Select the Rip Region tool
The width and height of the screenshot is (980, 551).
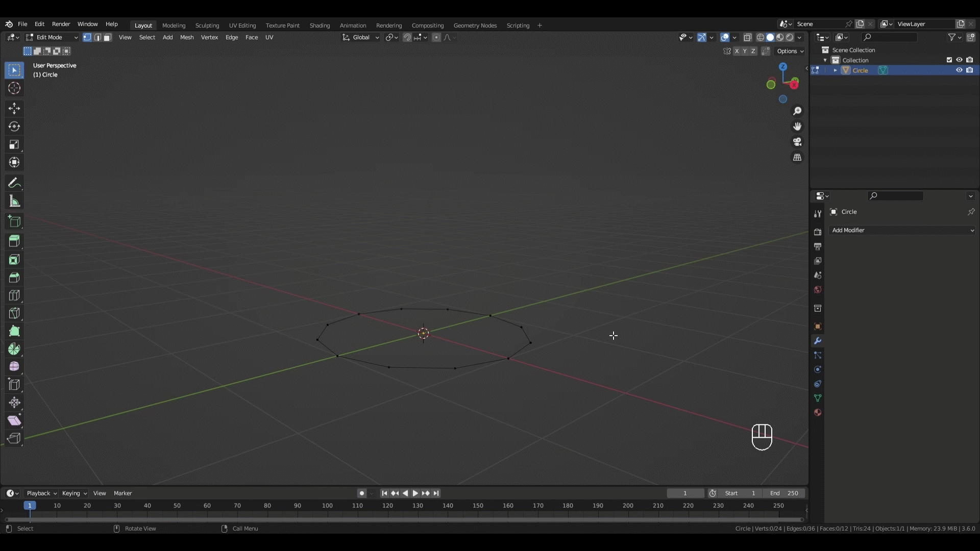[14, 438]
